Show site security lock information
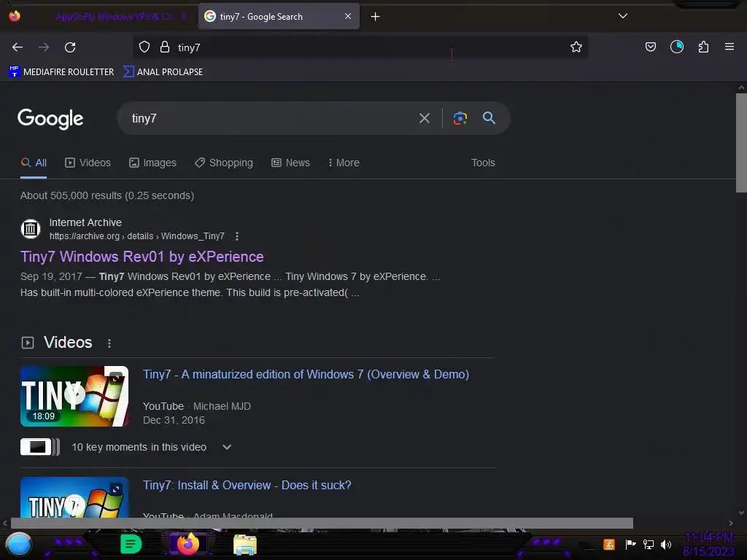 coord(165,47)
